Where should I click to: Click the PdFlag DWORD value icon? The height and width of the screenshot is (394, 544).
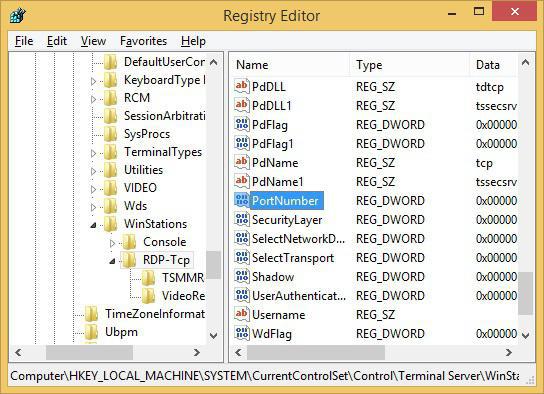pos(241,124)
